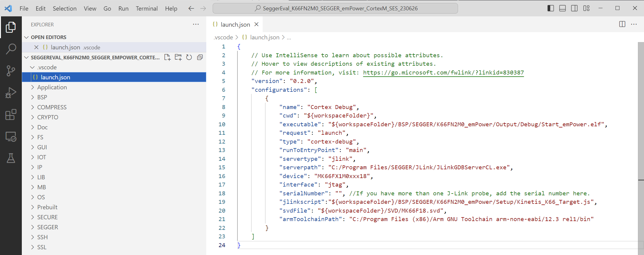Follow the go.microsoft.com fwlink URL
644x255 pixels.
pyautogui.click(x=443, y=72)
